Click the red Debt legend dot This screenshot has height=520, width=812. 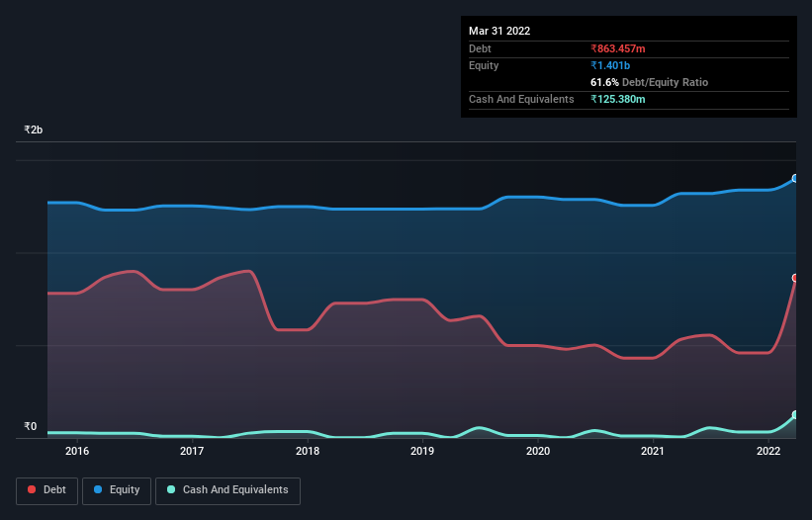pyautogui.click(x=32, y=489)
